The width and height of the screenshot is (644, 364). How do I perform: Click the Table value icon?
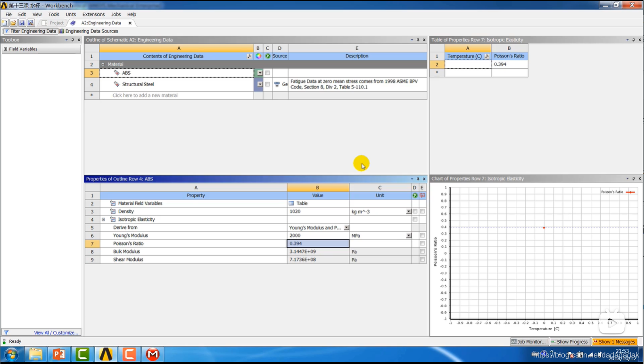tap(291, 203)
